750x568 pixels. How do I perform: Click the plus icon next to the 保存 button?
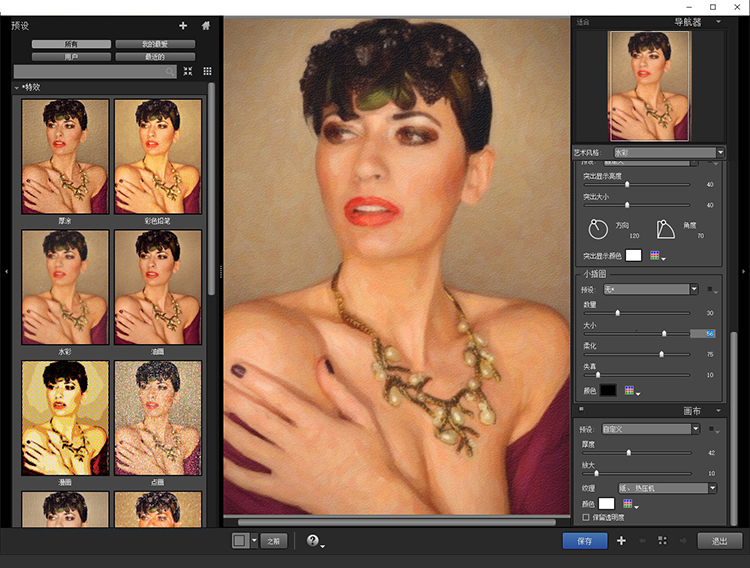(x=621, y=541)
